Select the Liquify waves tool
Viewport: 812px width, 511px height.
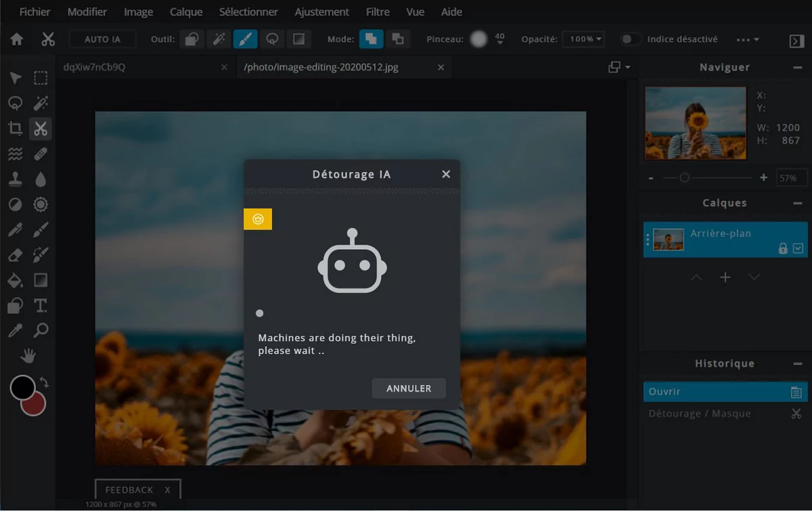point(16,154)
